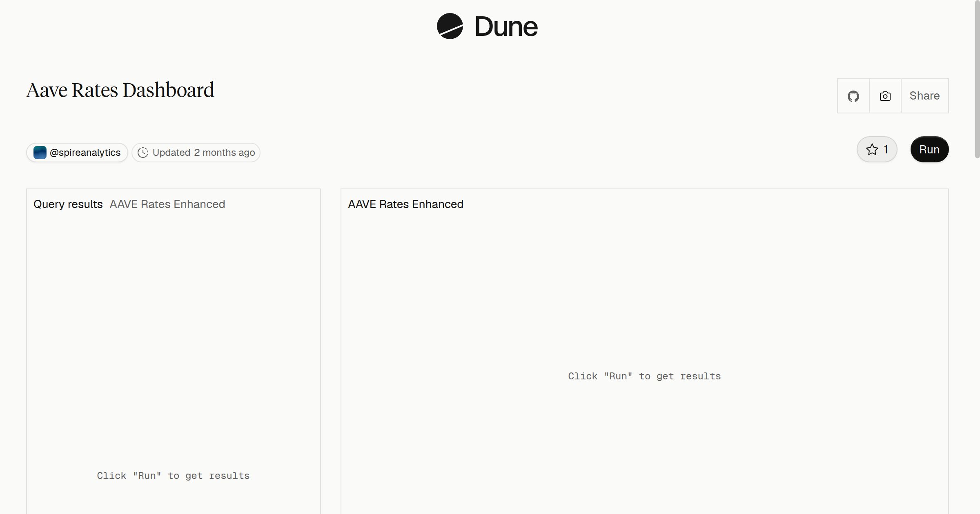Screen dimensions: 980x514
Task: Click the camera screenshot icon
Action: 885,96
